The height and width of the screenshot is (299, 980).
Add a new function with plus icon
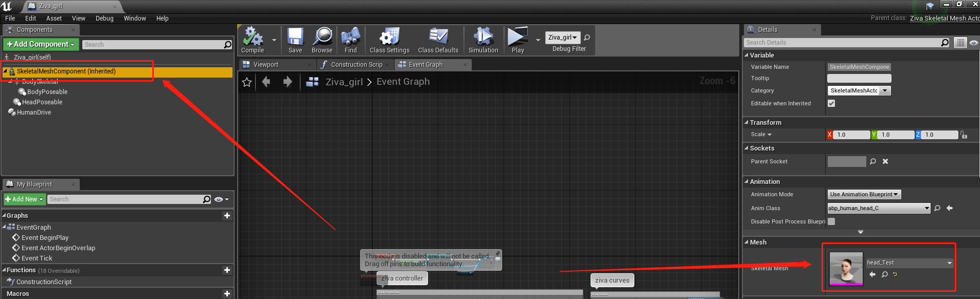point(227,270)
